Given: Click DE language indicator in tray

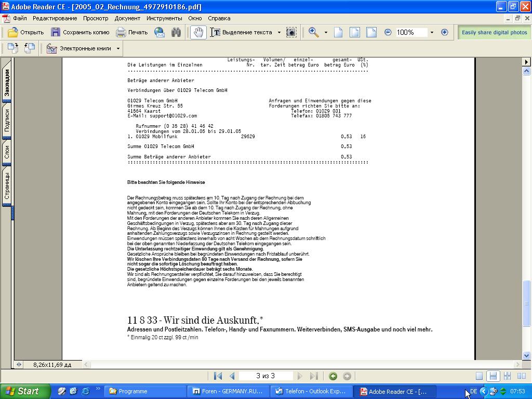Looking at the screenshot, I should (473, 391).
